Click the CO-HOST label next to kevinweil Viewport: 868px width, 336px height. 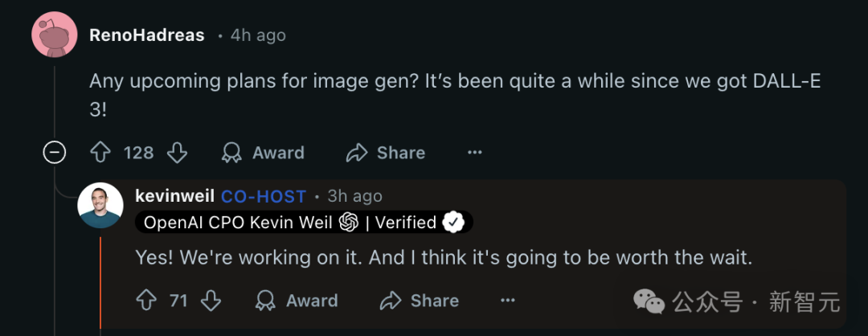(264, 196)
